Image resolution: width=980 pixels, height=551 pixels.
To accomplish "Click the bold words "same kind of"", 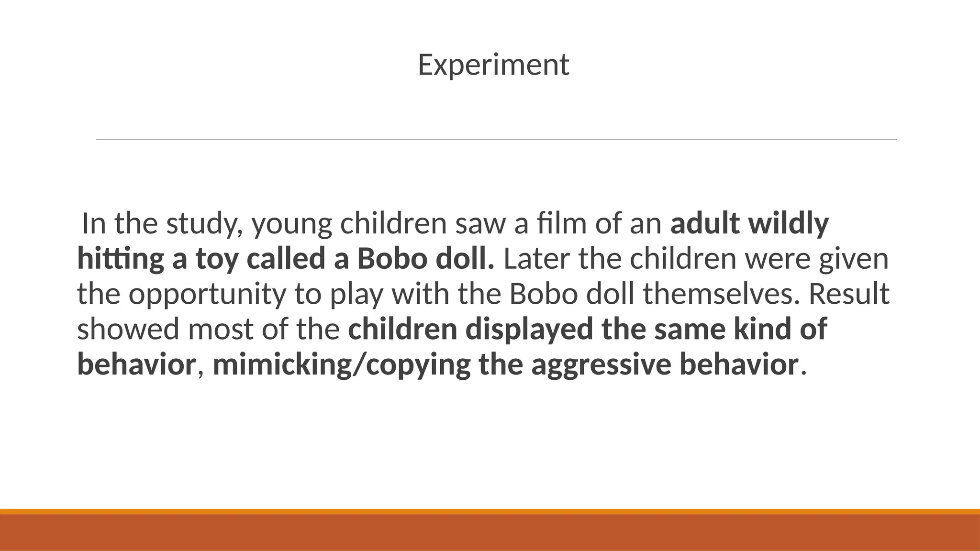I will [740, 329].
